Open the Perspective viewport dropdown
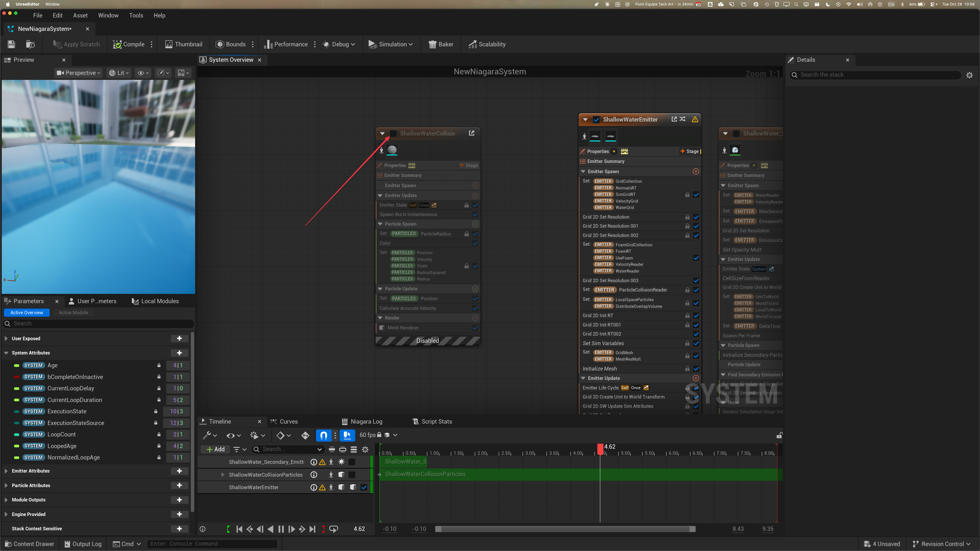This screenshot has height=551, width=980. tap(78, 73)
